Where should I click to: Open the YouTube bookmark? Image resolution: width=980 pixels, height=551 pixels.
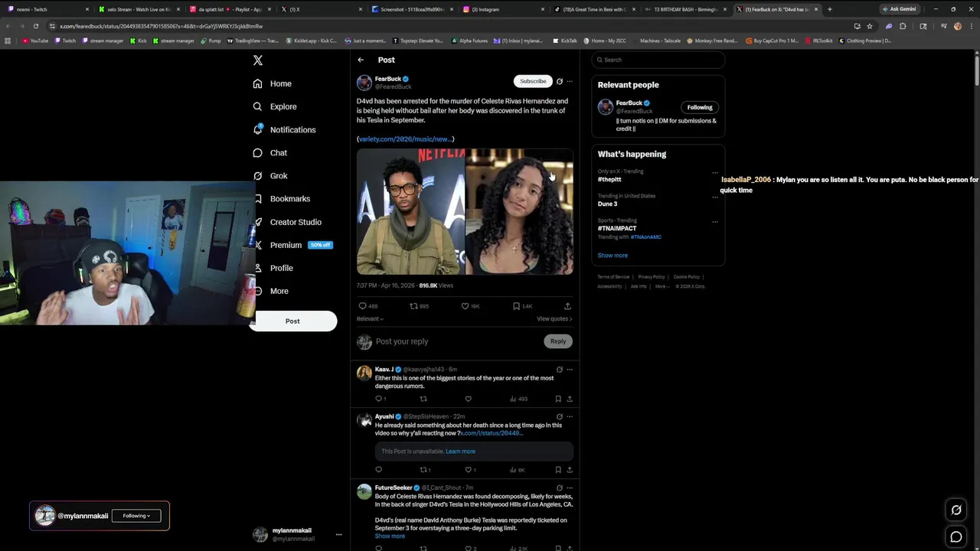(35, 41)
